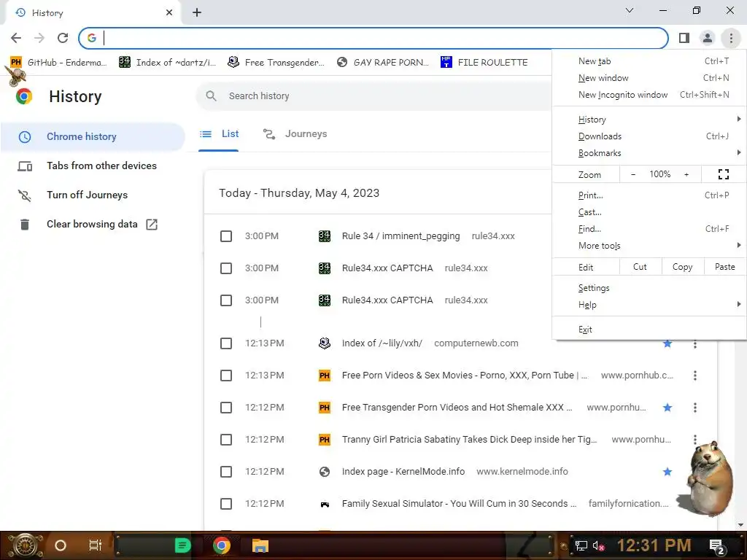
Task: Turn off Journeys in the sidebar
Action: coord(88,195)
